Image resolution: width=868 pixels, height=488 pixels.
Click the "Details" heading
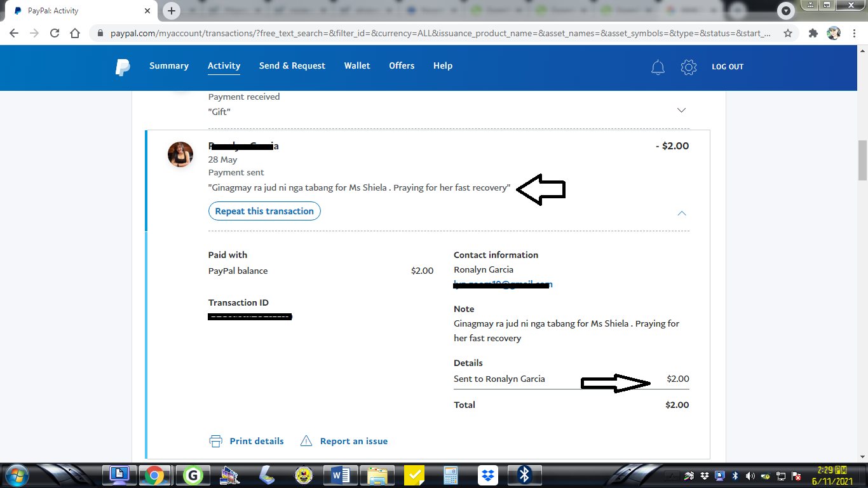(x=468, y=363)
